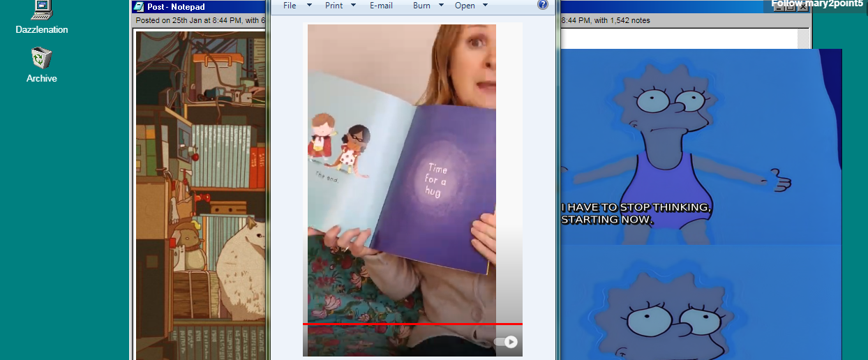Expand the File menu dropdown arrow
Image resolution: width=868 pixels, height=360 pixels.
[x=308, y=6]
